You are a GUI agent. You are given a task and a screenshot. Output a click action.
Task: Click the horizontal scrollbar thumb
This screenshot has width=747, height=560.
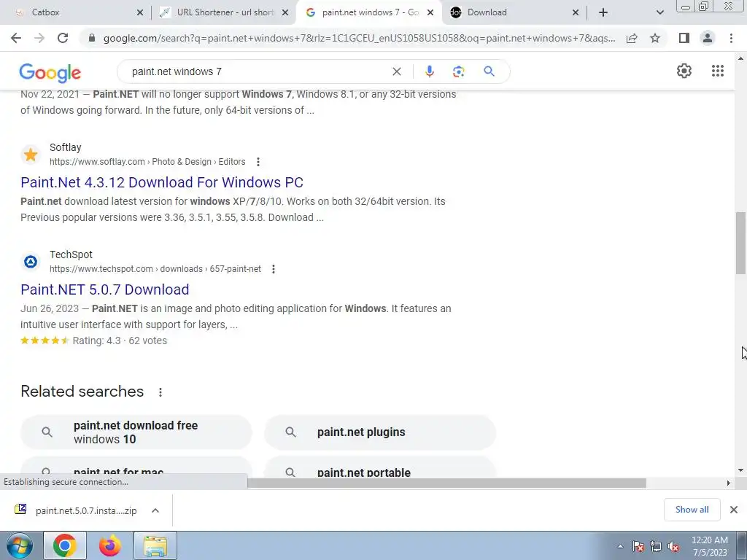[x=447, y=483]
